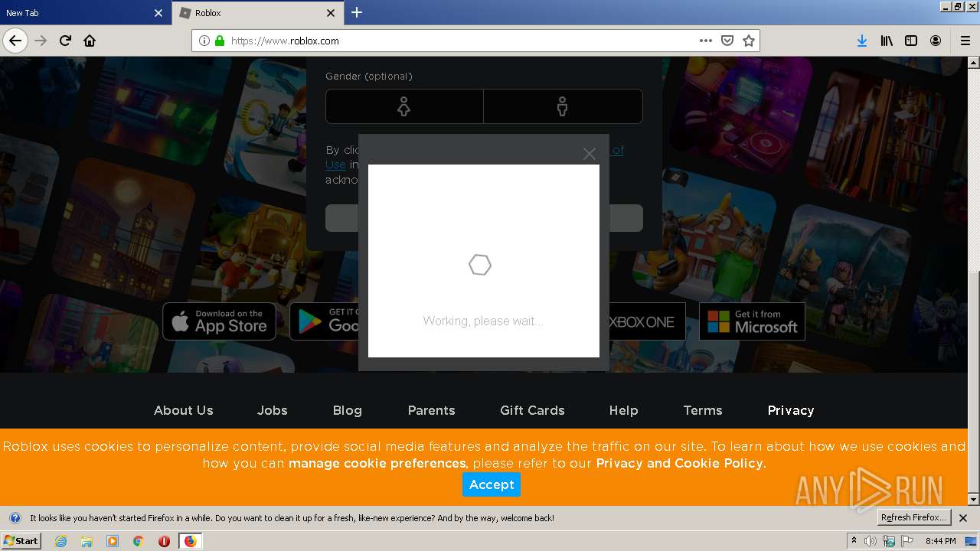Show hidden system tray icons

854,540
